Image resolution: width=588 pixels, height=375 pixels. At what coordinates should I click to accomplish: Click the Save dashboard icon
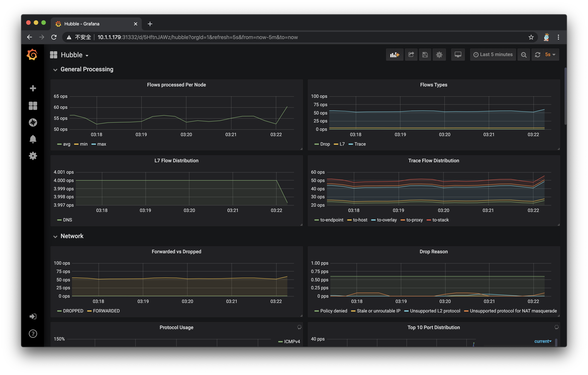click(425, 55)
